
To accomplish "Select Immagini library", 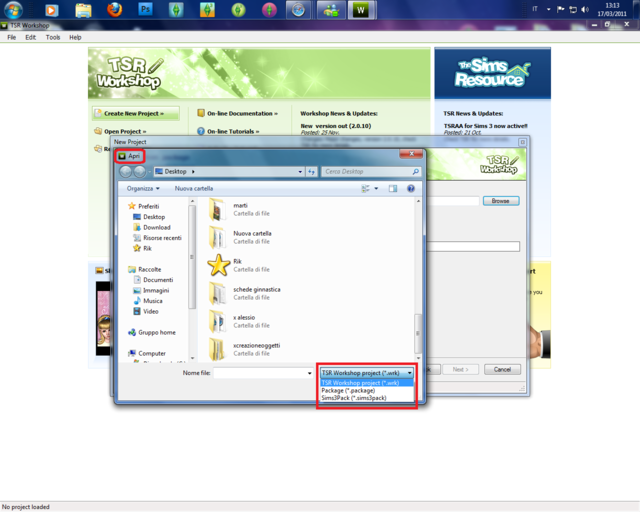I will tap(156, 290).
